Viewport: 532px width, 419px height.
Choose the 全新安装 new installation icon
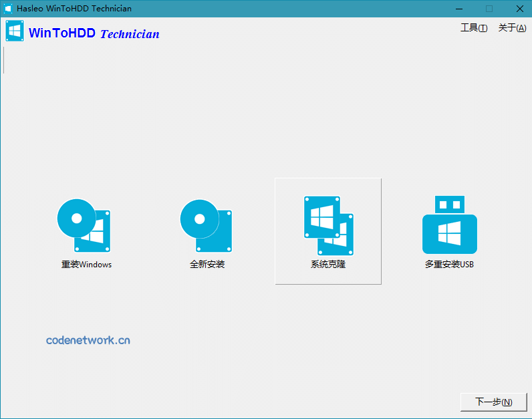coord(206,225)
